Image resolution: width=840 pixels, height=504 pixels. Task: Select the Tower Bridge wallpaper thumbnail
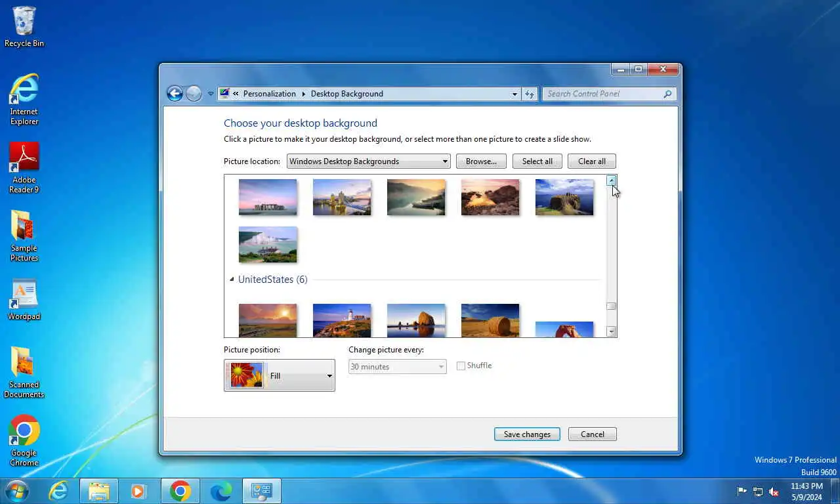pyautogui.click(x=342, y=198)
